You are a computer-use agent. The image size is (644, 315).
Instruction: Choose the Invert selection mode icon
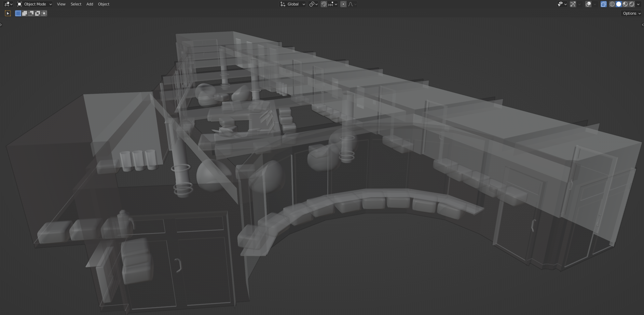(38, 13)
